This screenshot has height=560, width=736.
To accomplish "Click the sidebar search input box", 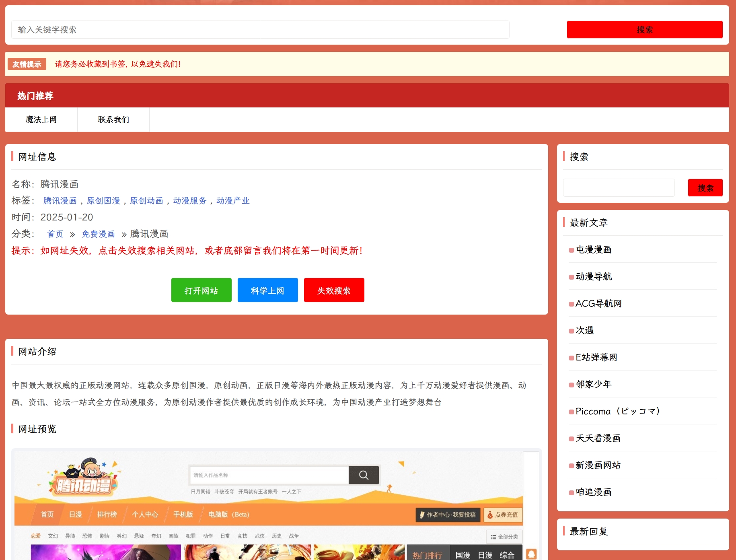I will coord(619,188).
